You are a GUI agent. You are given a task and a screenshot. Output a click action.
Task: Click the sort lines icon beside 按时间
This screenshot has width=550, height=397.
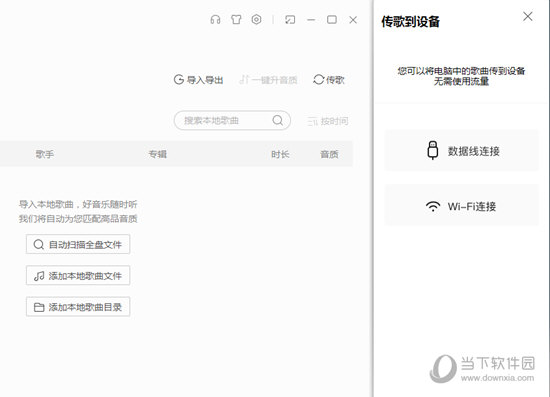[312, 122]
